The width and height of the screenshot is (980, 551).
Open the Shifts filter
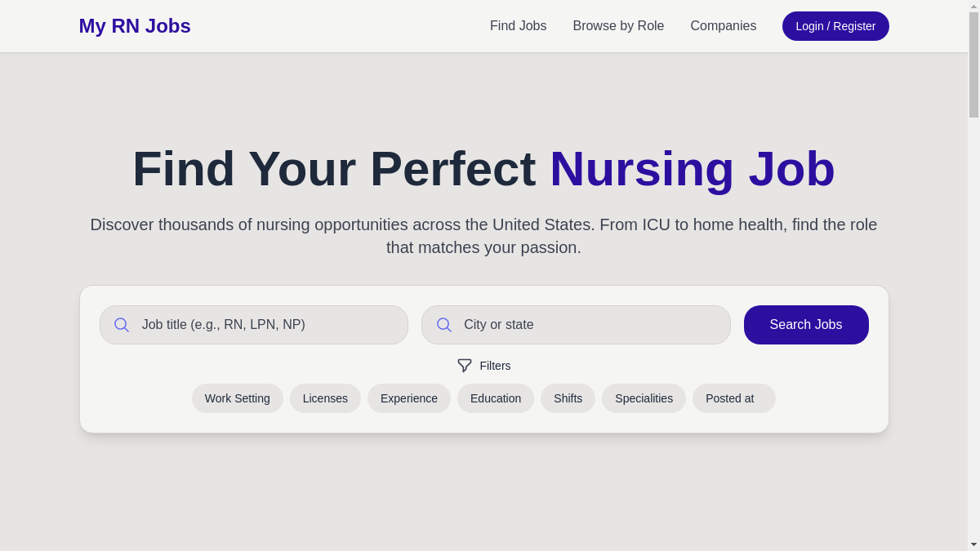pyautogui.click(x=568, y=398)
